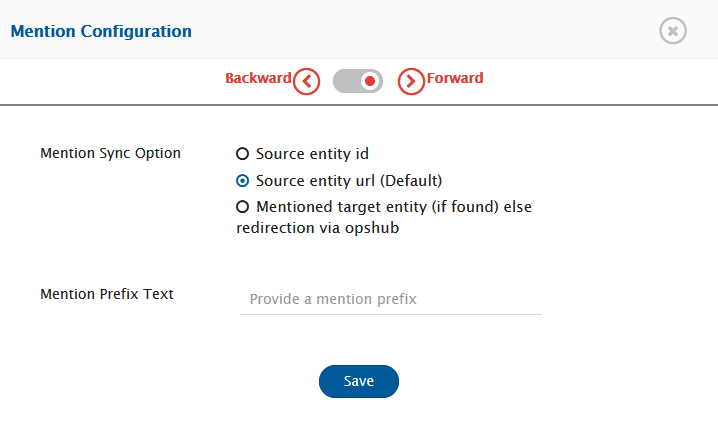
Task: Select the Source entity id radio button
Action: point(242,154)
